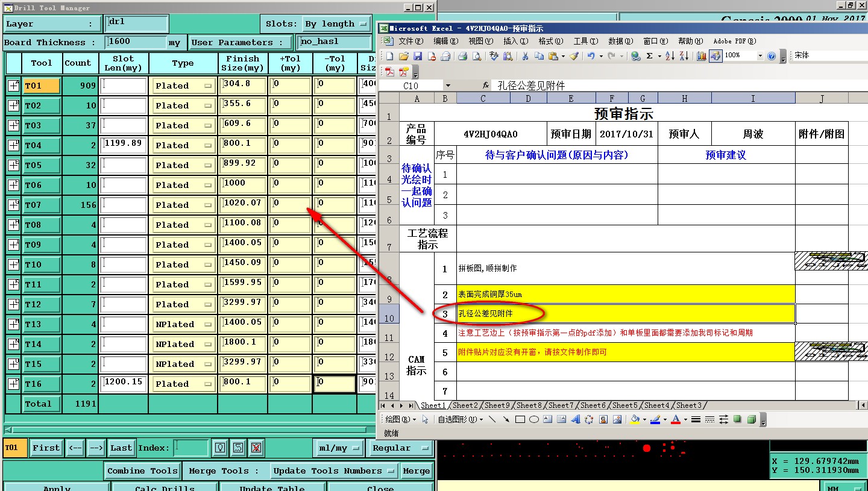Click the Finish Size field for T06
This screenshot has width=868, height=491.
coord(243,185)
